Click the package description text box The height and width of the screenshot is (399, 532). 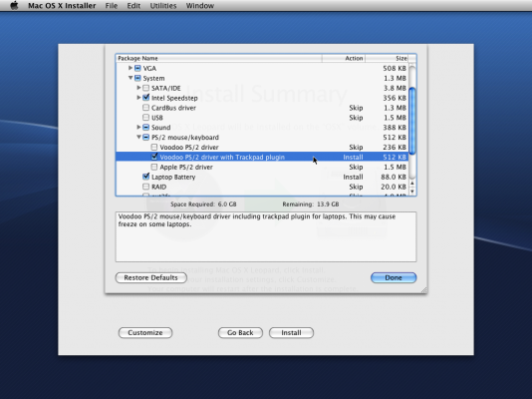click(x=266, y=236)
